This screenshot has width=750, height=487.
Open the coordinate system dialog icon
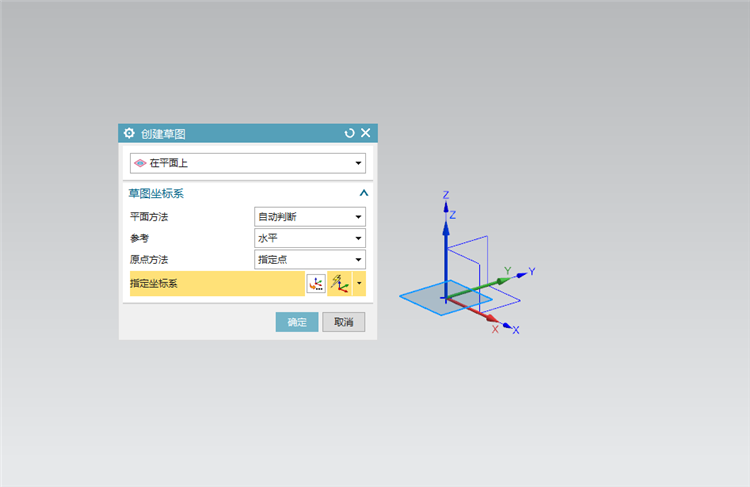point(316,283)
